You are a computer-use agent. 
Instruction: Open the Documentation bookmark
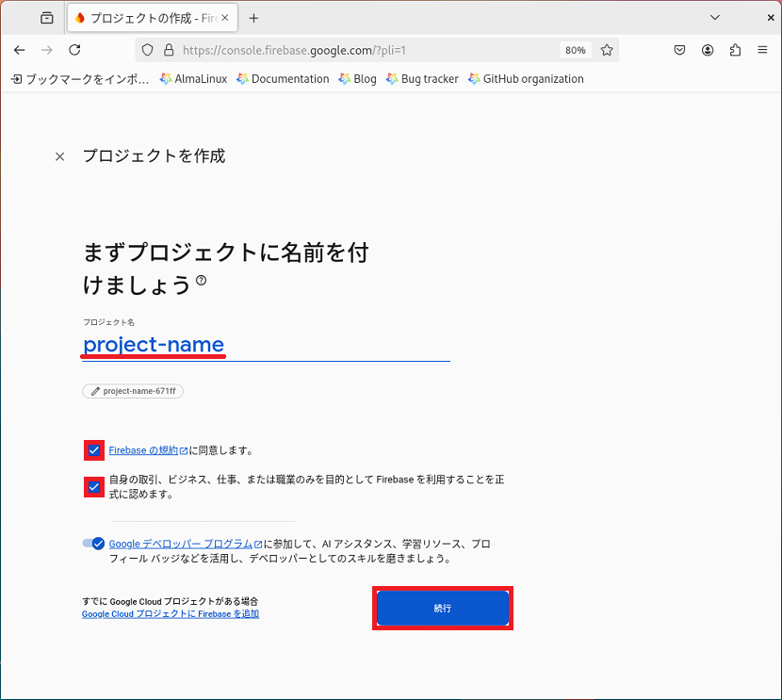[x=283, y=79]
